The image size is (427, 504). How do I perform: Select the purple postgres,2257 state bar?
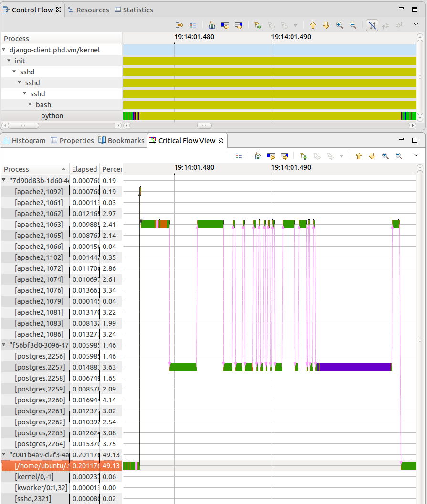tap(355, 367)
